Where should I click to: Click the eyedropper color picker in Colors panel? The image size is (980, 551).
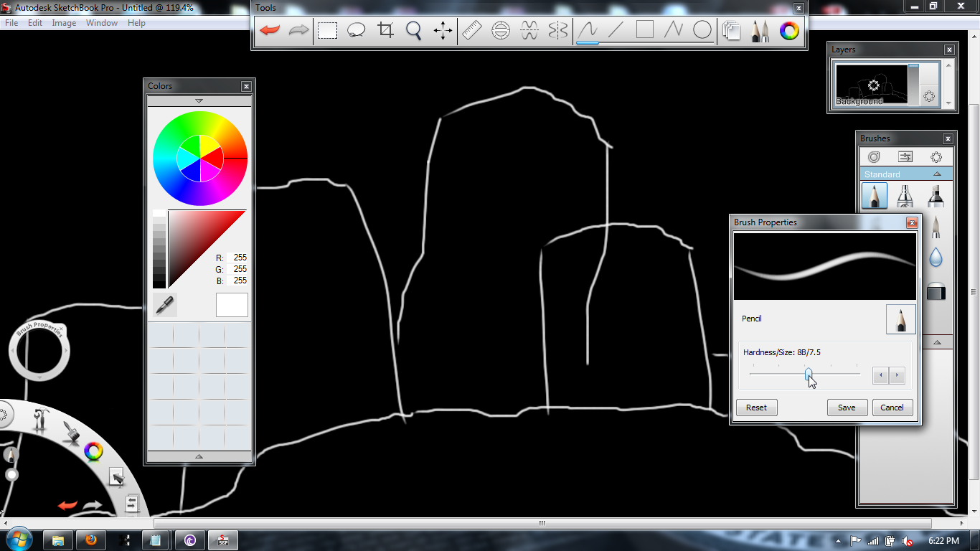point(165,305)
